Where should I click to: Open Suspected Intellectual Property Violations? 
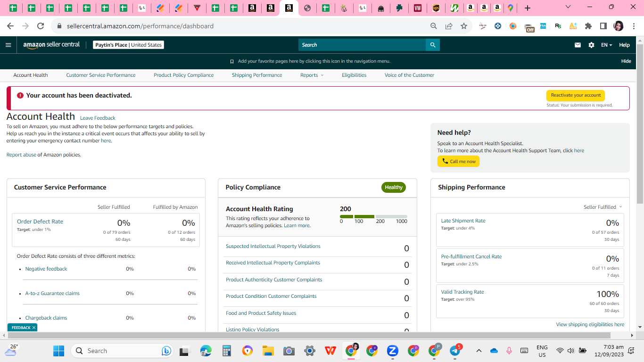[x=273, y=246]
